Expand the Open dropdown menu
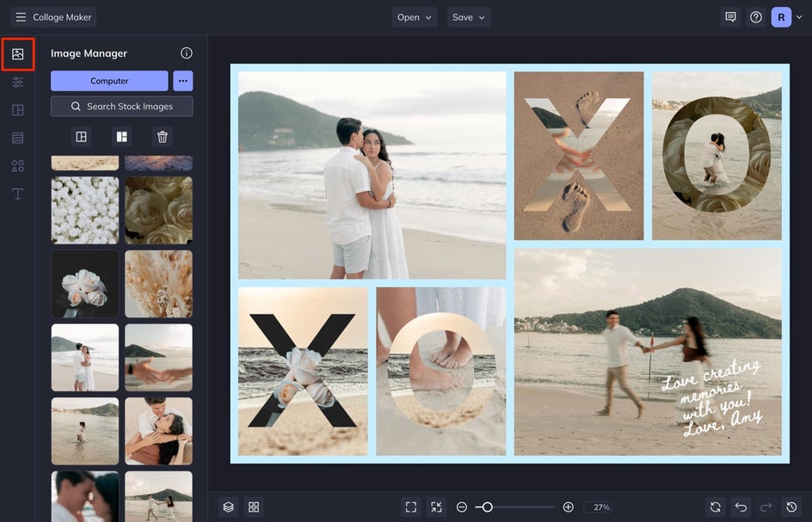The height and width of the screenshot is (522, 812). point(415,17)
